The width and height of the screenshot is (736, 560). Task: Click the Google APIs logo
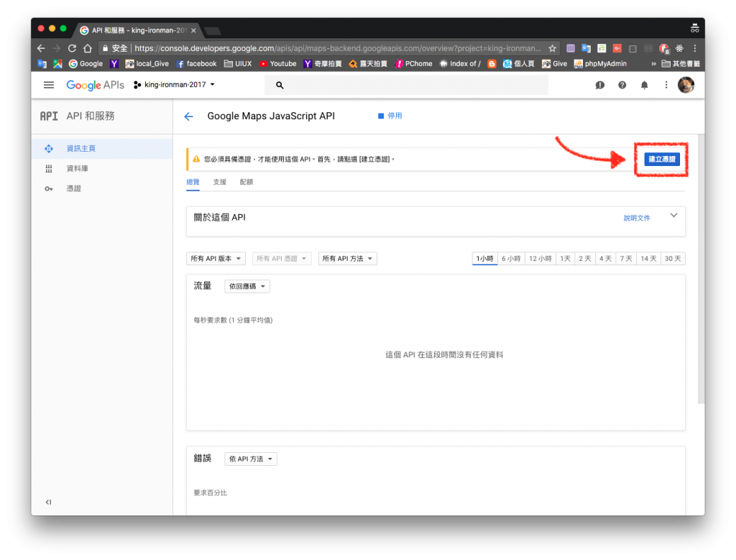(96, 85)
